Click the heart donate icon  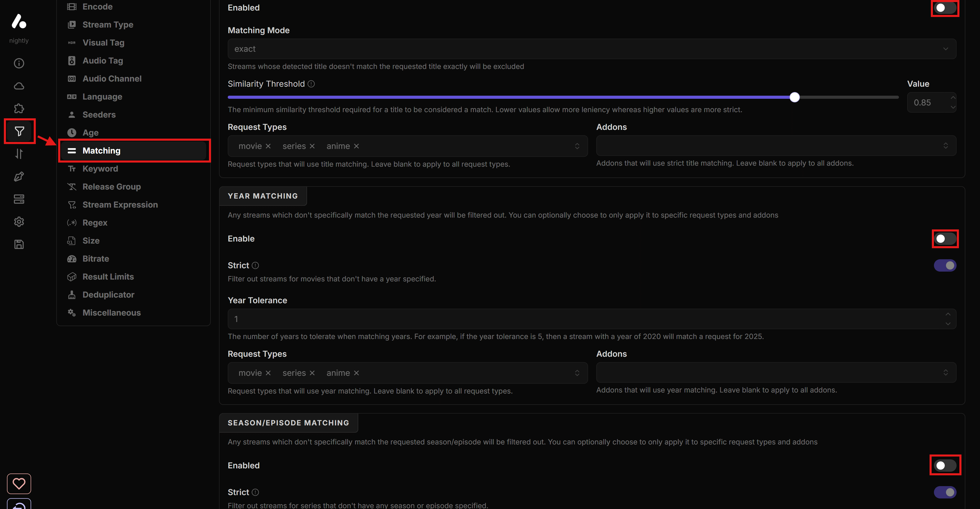coord(19,483)
